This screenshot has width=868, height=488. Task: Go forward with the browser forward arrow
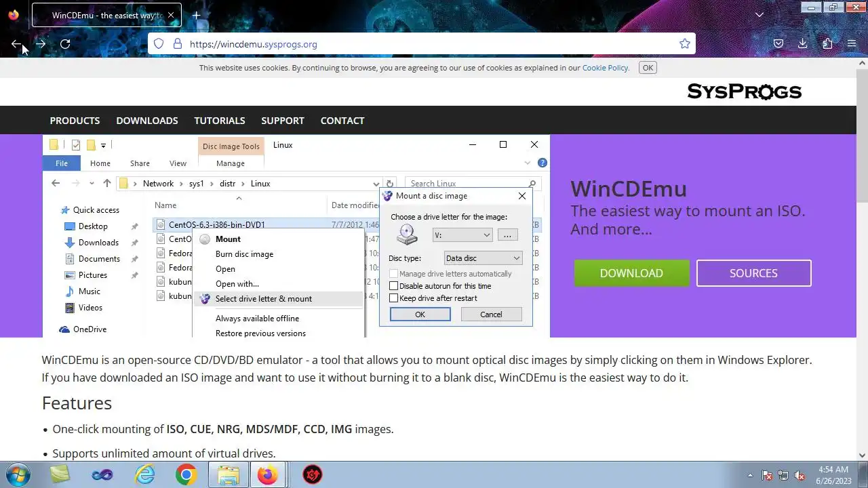click(41, 44)
